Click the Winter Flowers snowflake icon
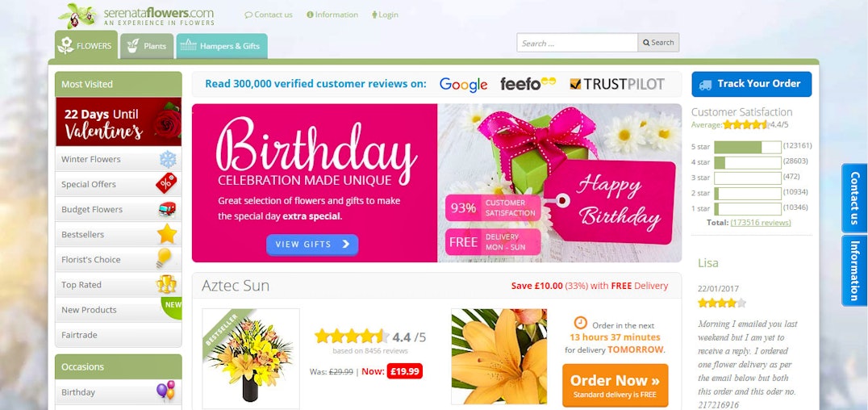This screenshot has height=410, width=868. [x=168, y=160]
